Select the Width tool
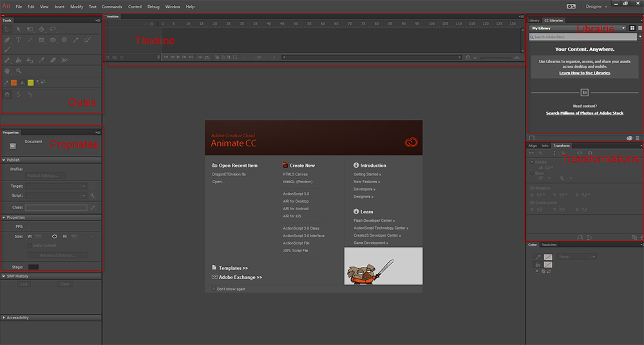 click(64, 60)
